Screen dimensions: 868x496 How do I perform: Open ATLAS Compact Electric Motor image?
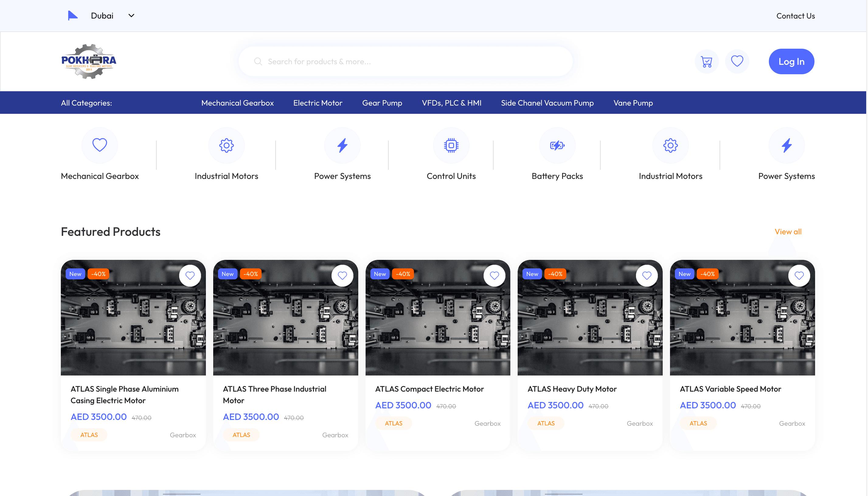click(438, 318)
